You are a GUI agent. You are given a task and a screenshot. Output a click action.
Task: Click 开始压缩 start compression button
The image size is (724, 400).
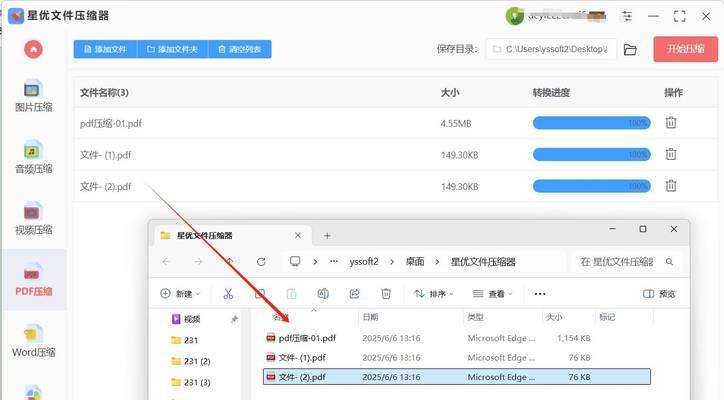pyautogui.click(x=685, y=49)
